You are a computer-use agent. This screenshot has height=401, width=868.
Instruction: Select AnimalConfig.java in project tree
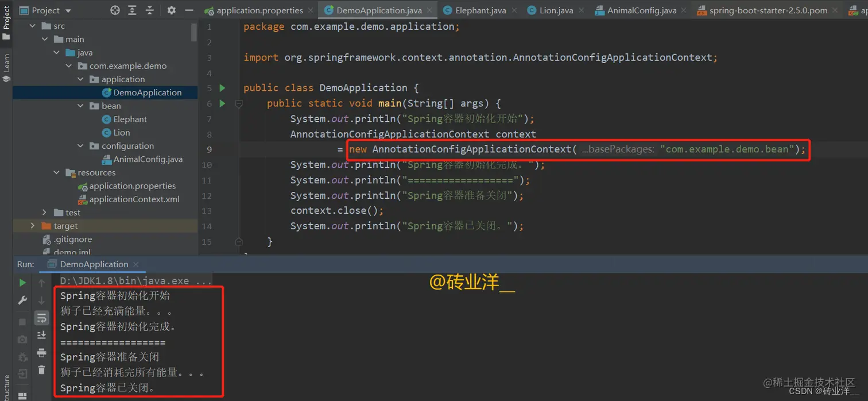coord(142,159)
